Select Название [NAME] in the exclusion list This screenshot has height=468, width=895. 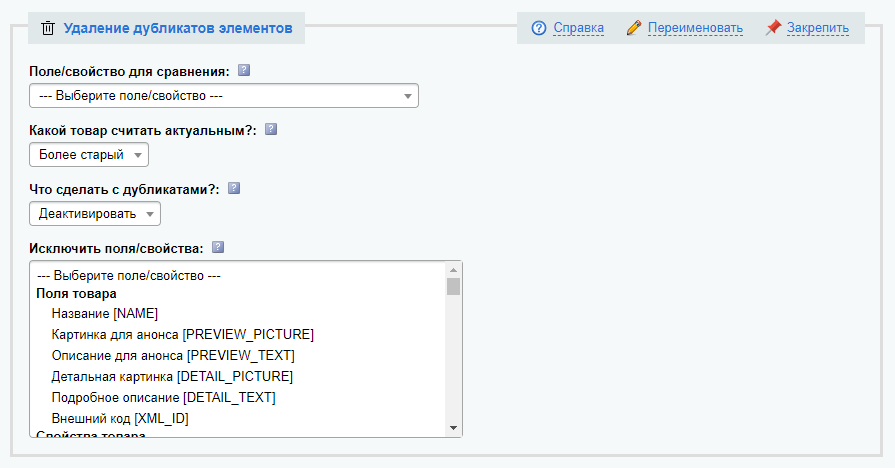[x=104, y=313]
